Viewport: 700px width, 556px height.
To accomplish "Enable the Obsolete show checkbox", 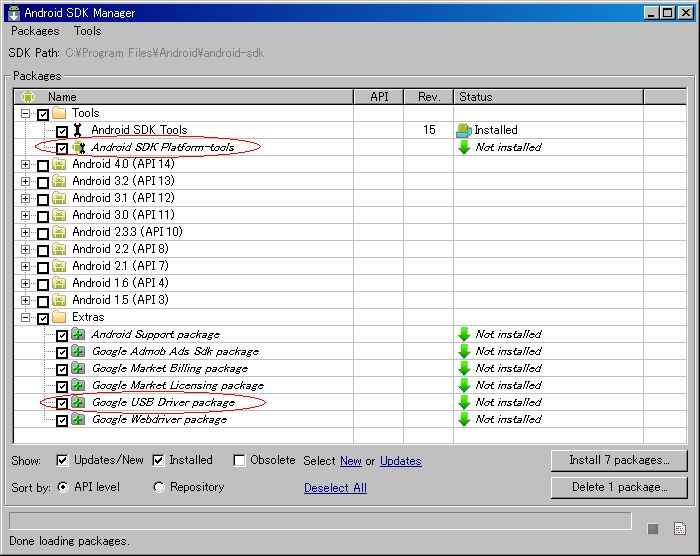I will (x=239, y=460).
